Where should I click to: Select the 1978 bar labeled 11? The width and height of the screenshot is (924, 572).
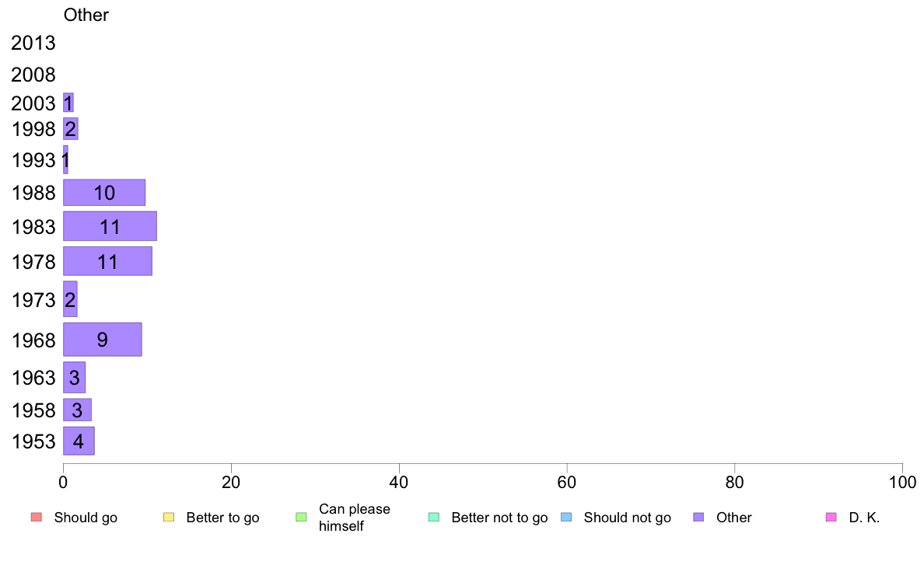pos(108,261)
